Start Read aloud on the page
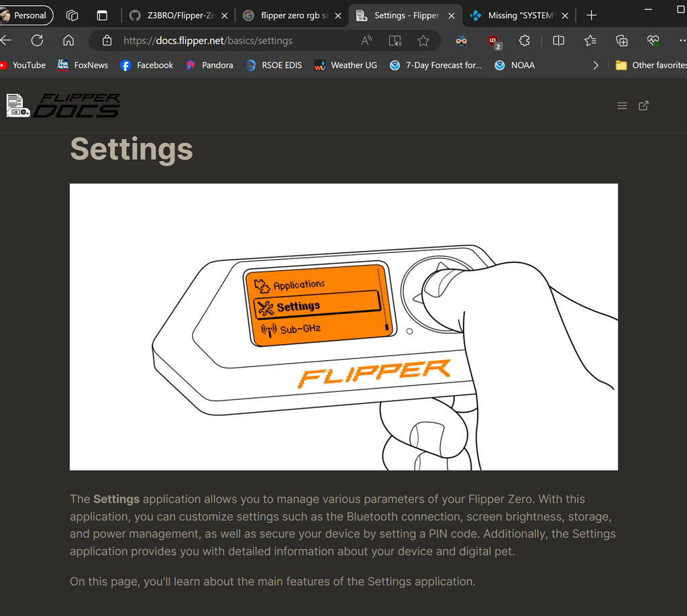 [x=366, y=40]
